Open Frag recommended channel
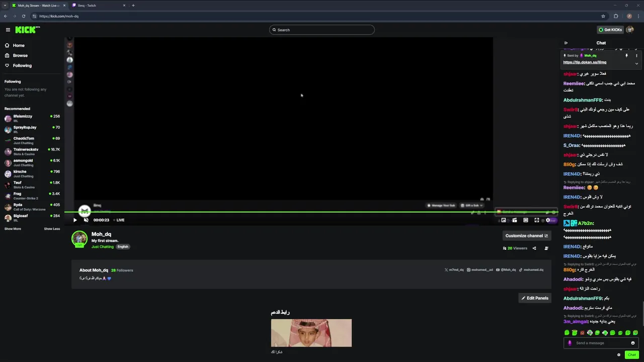The height and width of the screenshot is (362, 644). [32, 196]
